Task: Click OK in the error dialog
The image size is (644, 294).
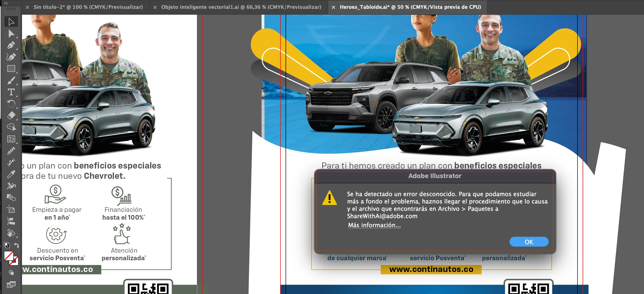Action: [529, 242]
